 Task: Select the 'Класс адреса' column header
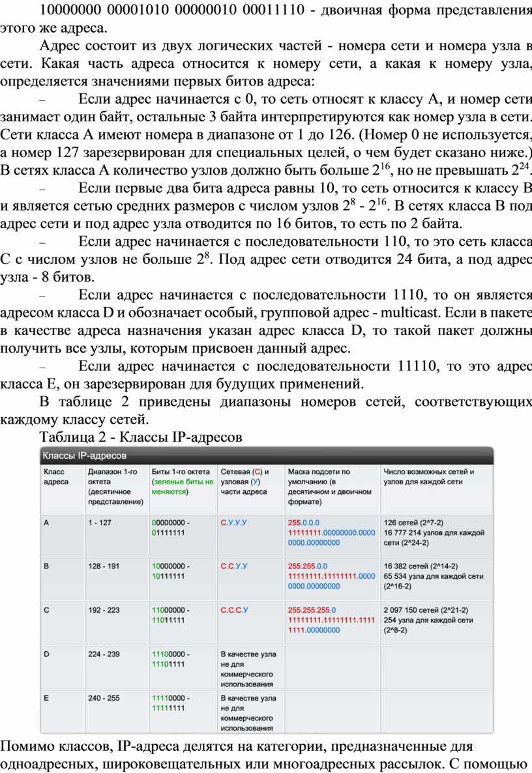point(56,476)
